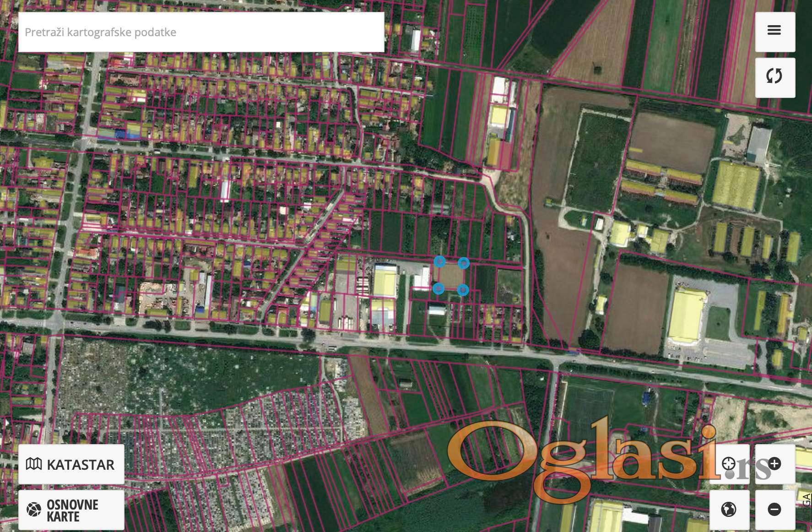Select the upper-left blue parcel corner marker
Screen dimensions: 812x532
pos(439,261)
